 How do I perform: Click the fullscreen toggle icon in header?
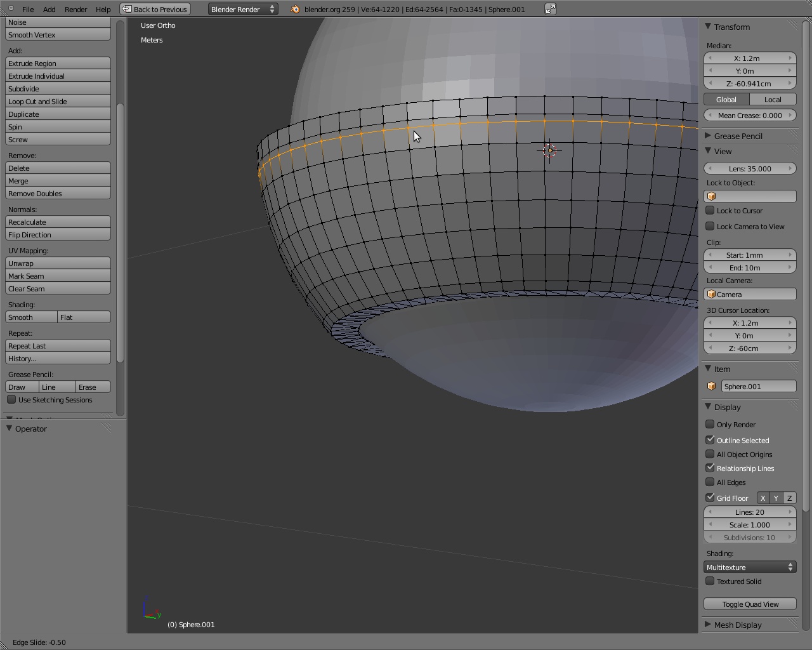551,9
